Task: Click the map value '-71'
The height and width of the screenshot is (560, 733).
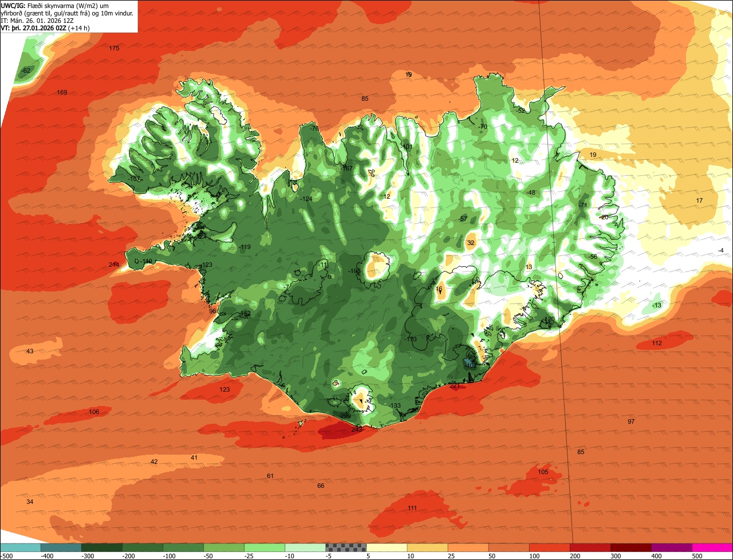Action: 583,205
